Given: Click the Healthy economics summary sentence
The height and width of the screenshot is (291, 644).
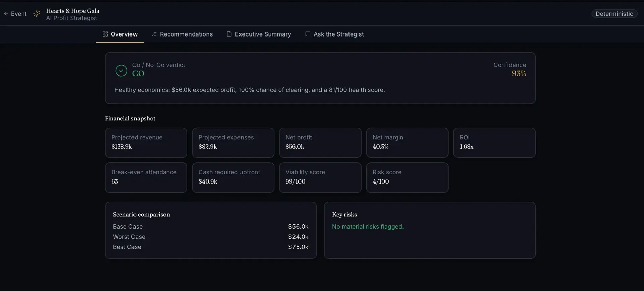Looking at the screenshot, I should [250, 90].
